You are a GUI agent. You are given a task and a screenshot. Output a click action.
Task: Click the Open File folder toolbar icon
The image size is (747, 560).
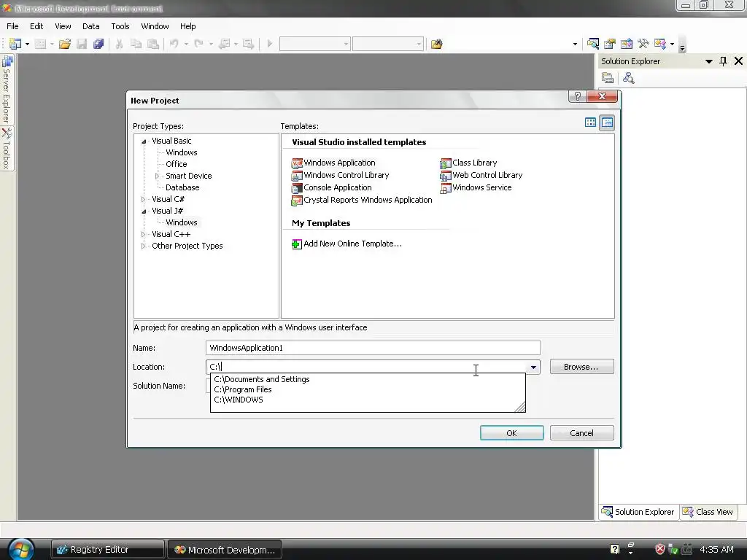pos(64,44)
